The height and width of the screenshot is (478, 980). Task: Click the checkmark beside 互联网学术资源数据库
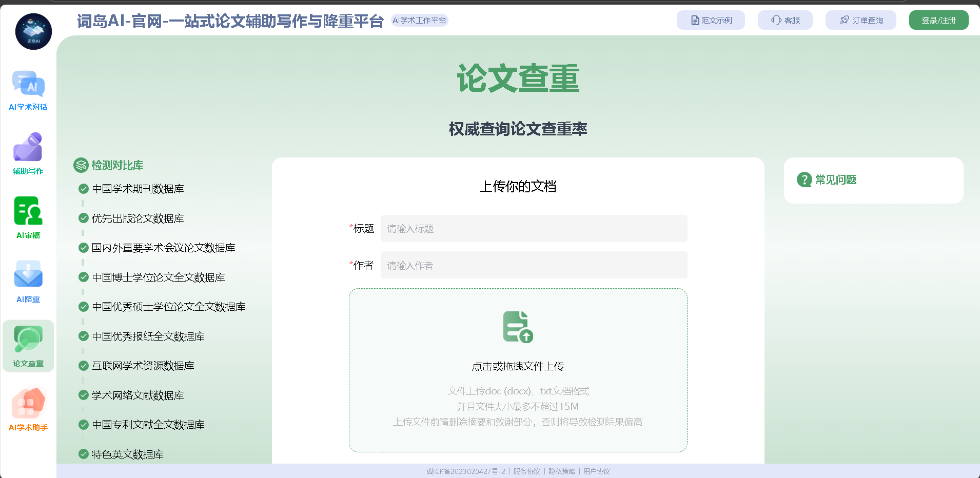(83, 366)
